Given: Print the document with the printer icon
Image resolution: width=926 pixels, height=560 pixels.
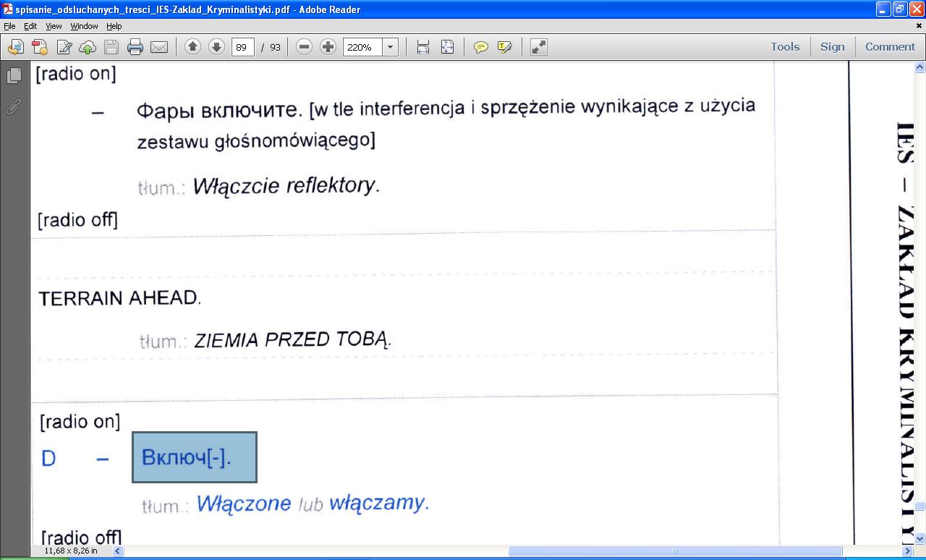Looking at the screenshot, I should click(x=135, y=47).
